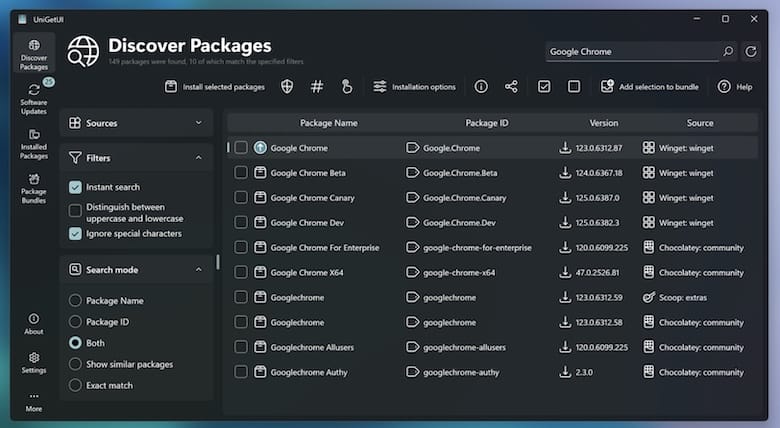
Task: Click the clear selection icon
Action: (x=574, y=87)
